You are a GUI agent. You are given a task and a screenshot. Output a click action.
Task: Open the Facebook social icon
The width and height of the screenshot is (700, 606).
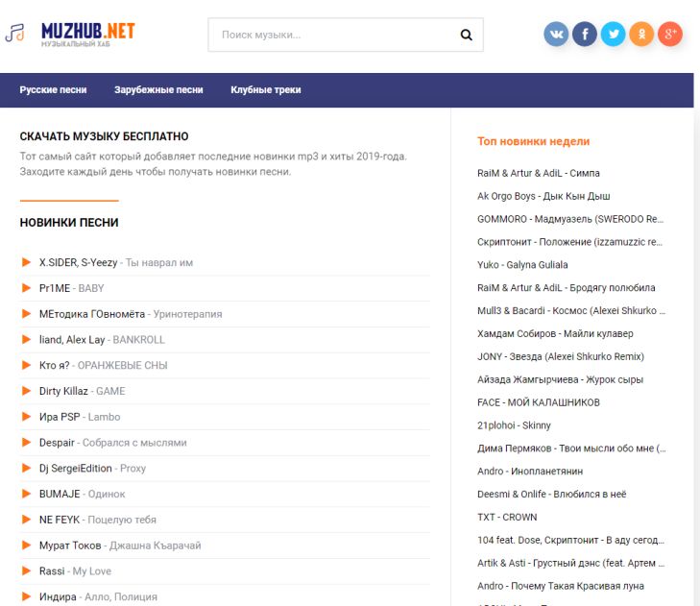(x=585, y=34)
